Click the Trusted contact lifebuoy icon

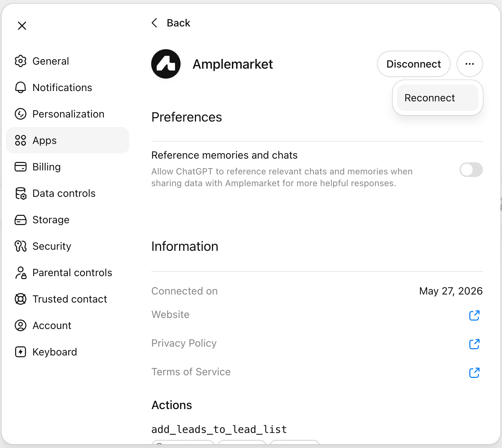[x=21, y=299]
